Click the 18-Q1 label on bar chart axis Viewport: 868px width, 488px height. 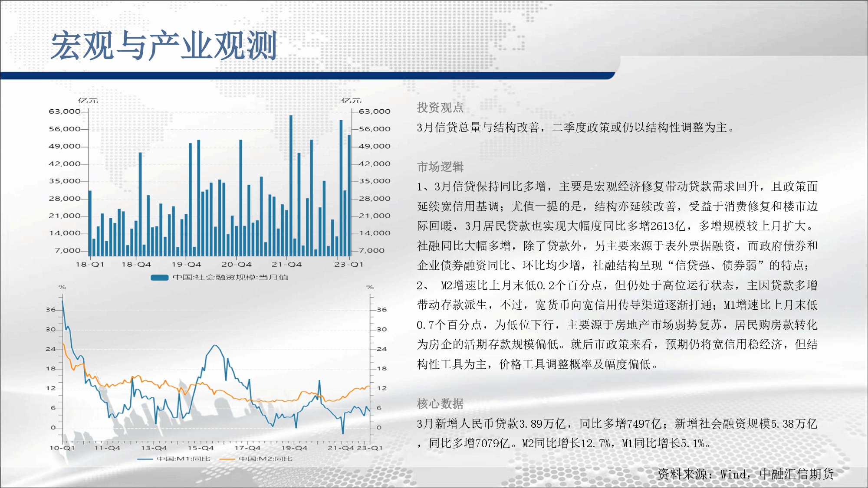[x=90, y=265]
